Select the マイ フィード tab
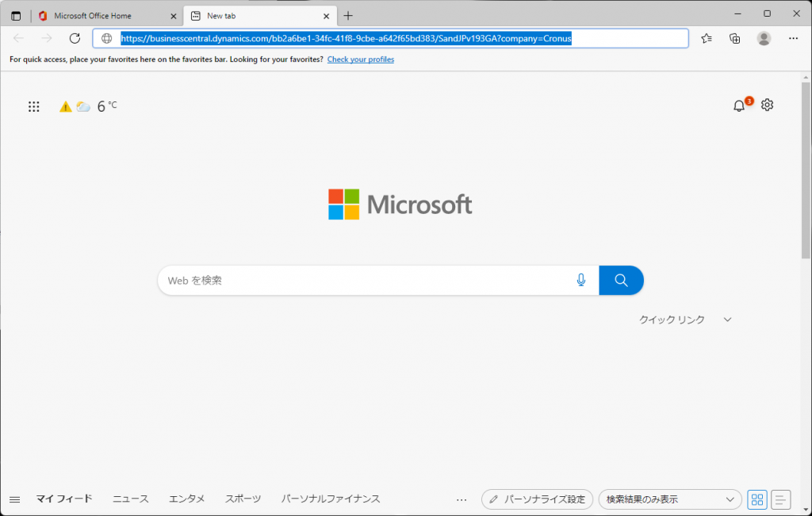The height and width of the screenshot is (516, 812). click(x=63, y=499)
